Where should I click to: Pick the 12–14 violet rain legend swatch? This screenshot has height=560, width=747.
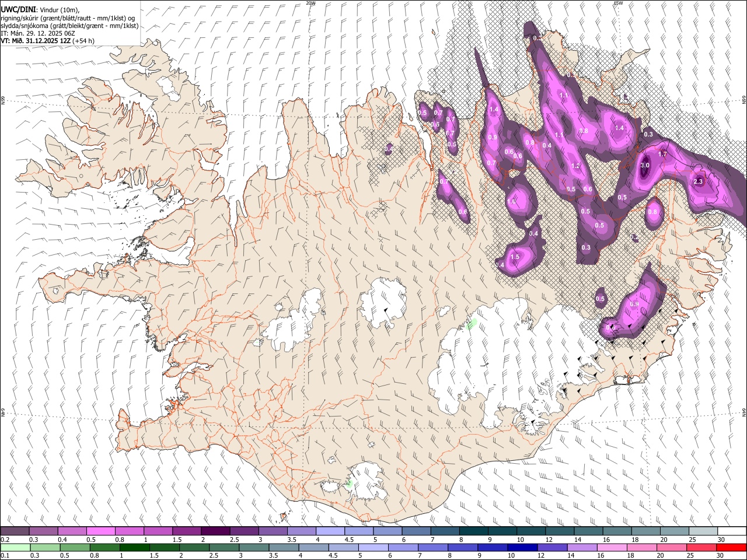[552, 547]
